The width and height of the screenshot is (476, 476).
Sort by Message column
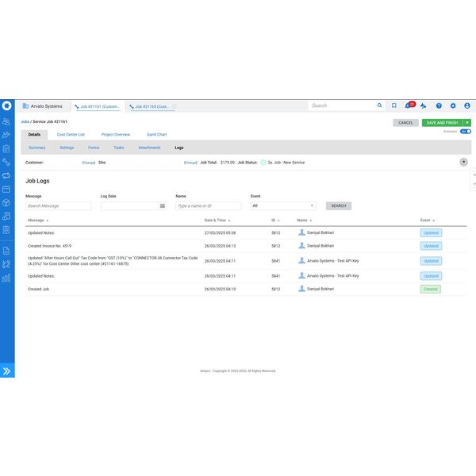pyautogui.click(x=38, y=221)
